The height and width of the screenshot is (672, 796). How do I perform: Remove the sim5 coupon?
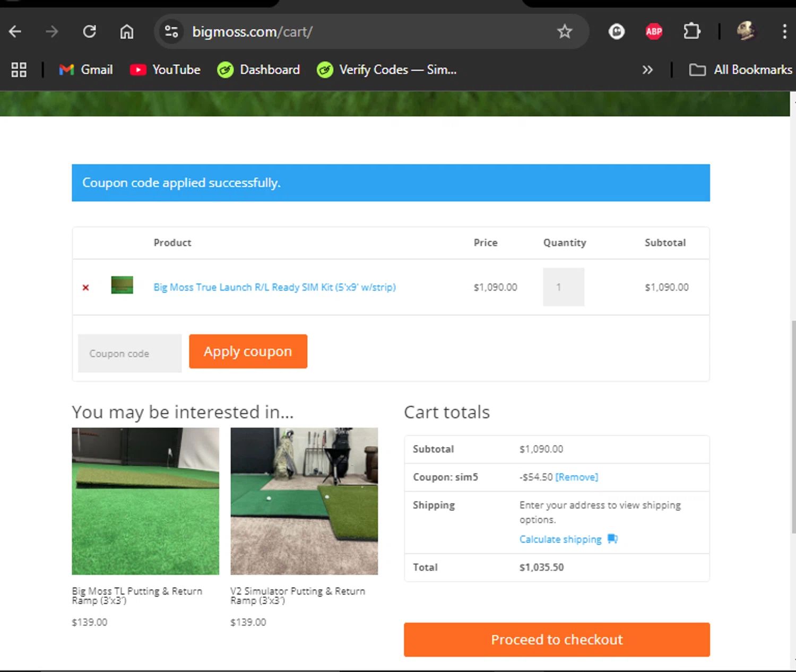[x=576, y=477]
